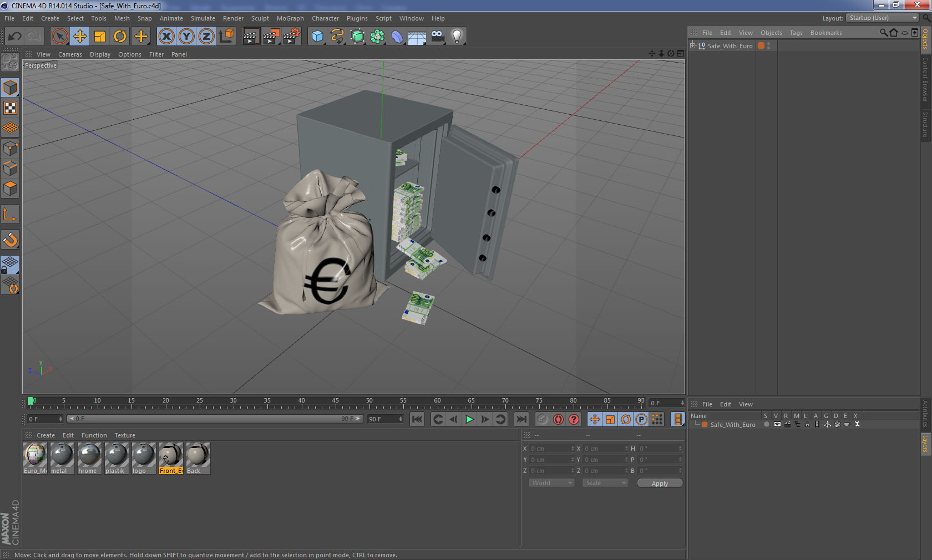This screenshot has width=932, height=560.
Task: Toggle autokeying record button
Action: pos(558,419)
